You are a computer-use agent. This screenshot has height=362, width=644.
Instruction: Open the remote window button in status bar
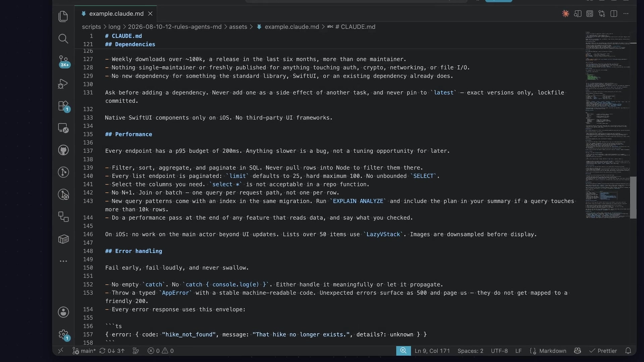pos(61,351)
